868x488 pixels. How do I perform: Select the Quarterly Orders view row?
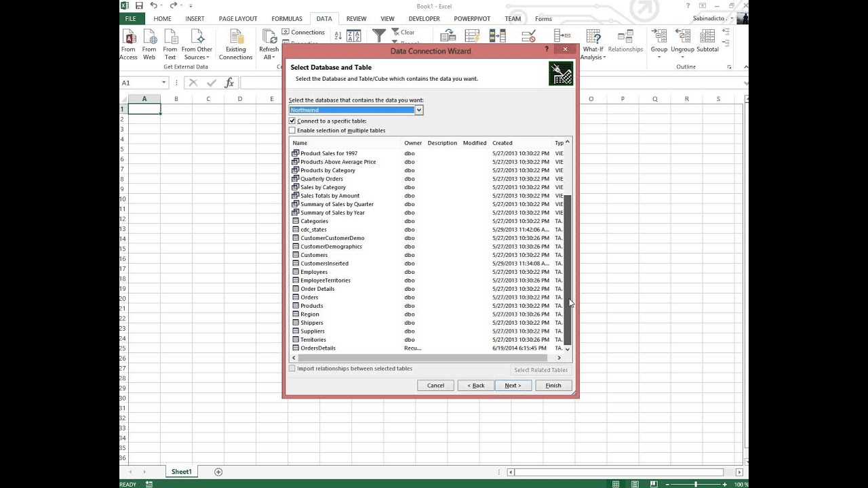coord(427,179)
